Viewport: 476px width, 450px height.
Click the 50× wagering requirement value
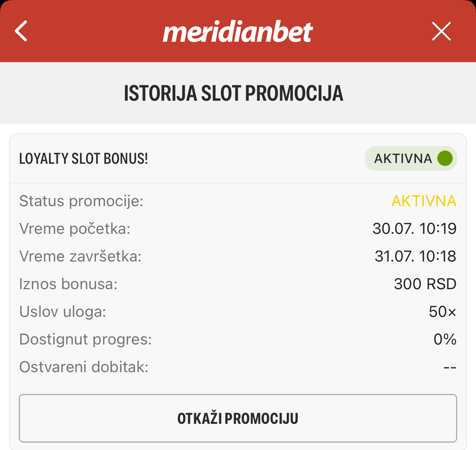tap(443, 312)
